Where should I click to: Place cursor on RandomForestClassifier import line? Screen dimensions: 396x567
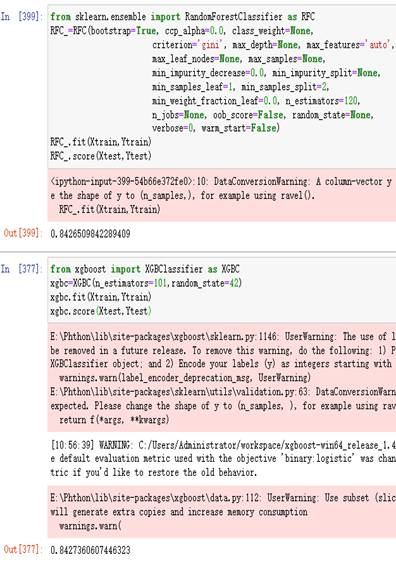pyautogui.click(x=182, y=17)
